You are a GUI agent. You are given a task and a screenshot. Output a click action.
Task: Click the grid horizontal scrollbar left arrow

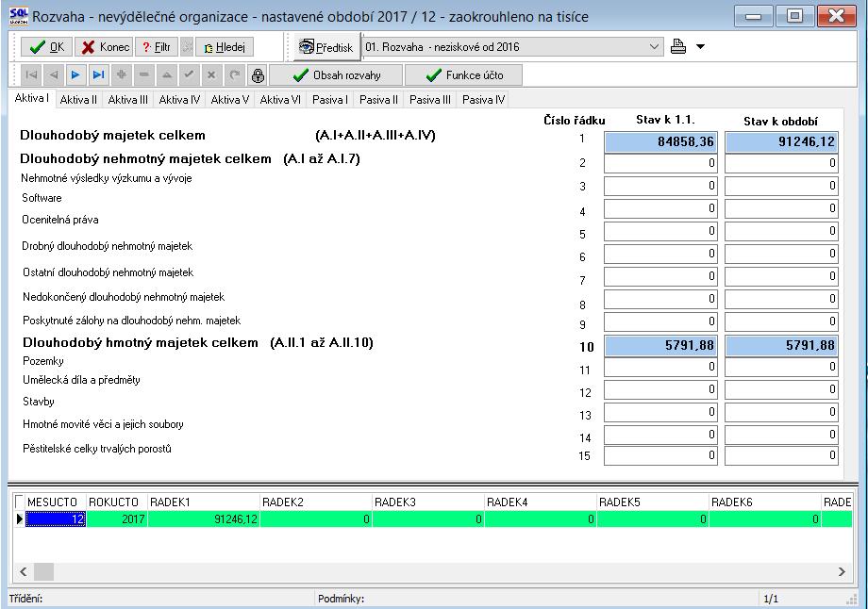point(24,572)
